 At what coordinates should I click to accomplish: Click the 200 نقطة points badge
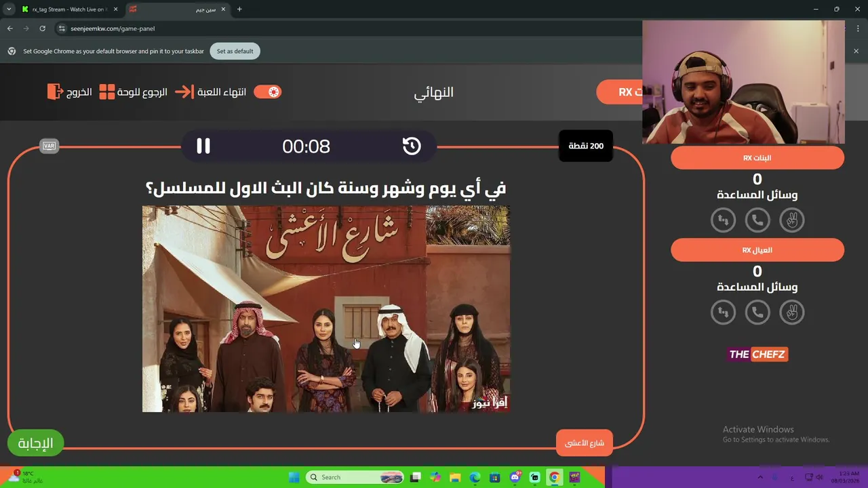point(586,146)
